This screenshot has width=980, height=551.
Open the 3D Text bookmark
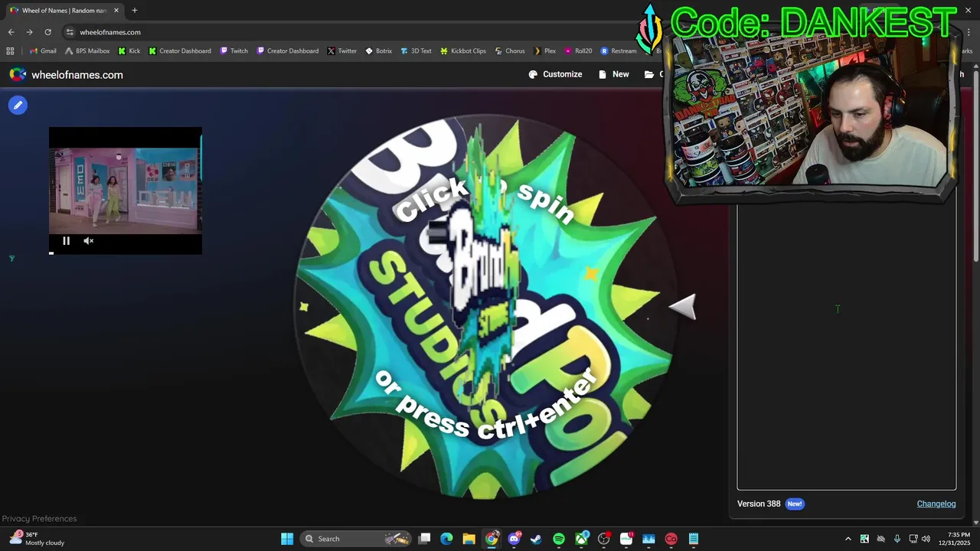tap(416, 51)
